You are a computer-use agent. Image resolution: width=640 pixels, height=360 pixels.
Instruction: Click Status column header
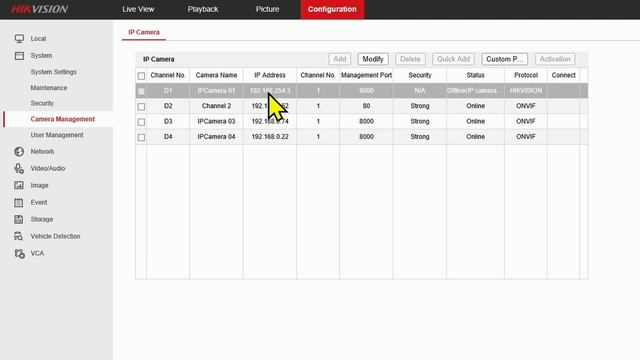pyautogui.click(x=476, y=75)
